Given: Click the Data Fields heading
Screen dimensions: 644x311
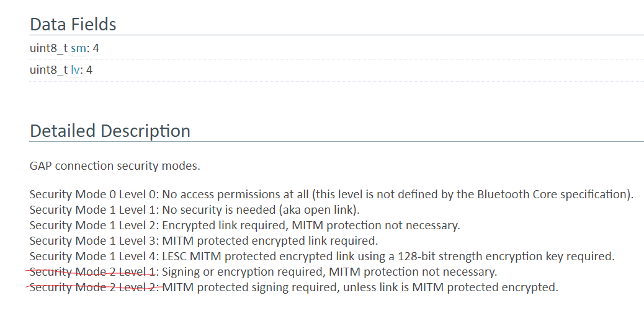Looking at the screenshot, I should (73, 24).
